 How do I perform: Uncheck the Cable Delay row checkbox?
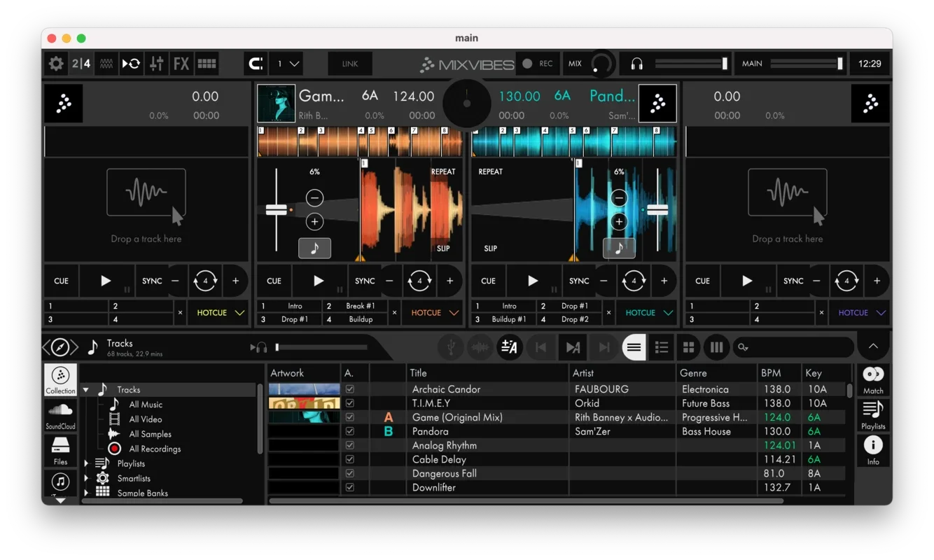coord(350,459)
